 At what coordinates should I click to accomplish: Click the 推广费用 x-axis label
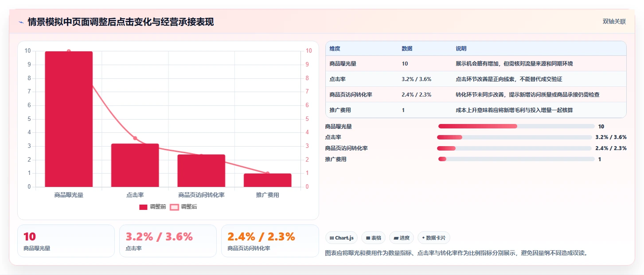pyautogui.click(x=268, y=195)
